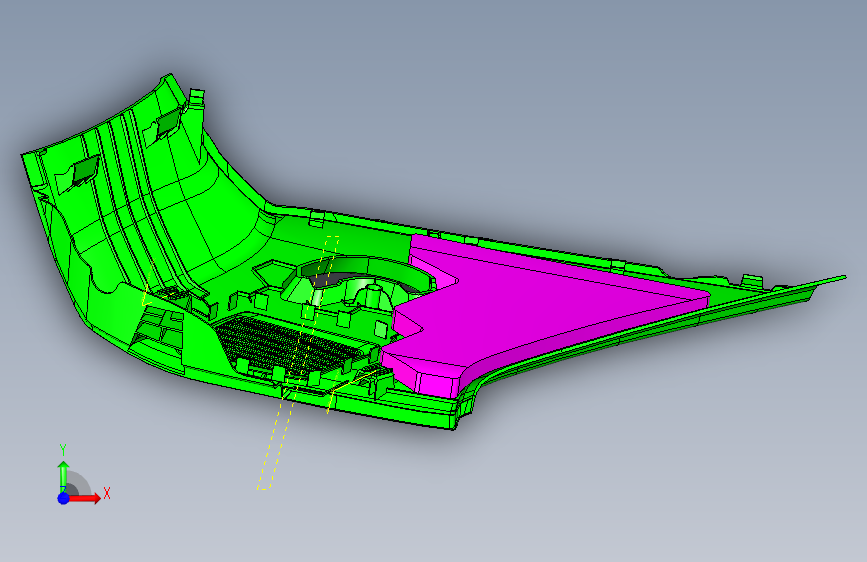Click the green Y axis arrow of the triad

pyautogui.click(x=64, y=475)
